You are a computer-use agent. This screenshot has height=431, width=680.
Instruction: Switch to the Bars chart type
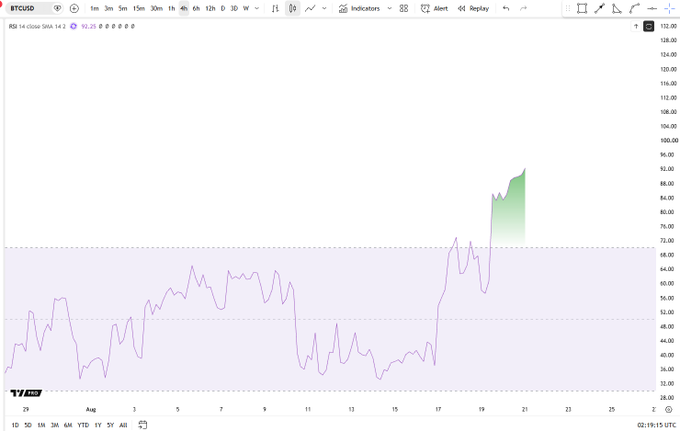pyautogui.click(x=275, y=8)
